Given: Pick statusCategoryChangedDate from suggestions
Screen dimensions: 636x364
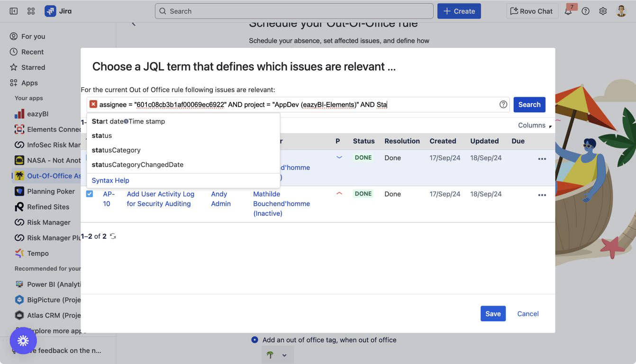Looking at the screenshot, I should coord(137,165).
